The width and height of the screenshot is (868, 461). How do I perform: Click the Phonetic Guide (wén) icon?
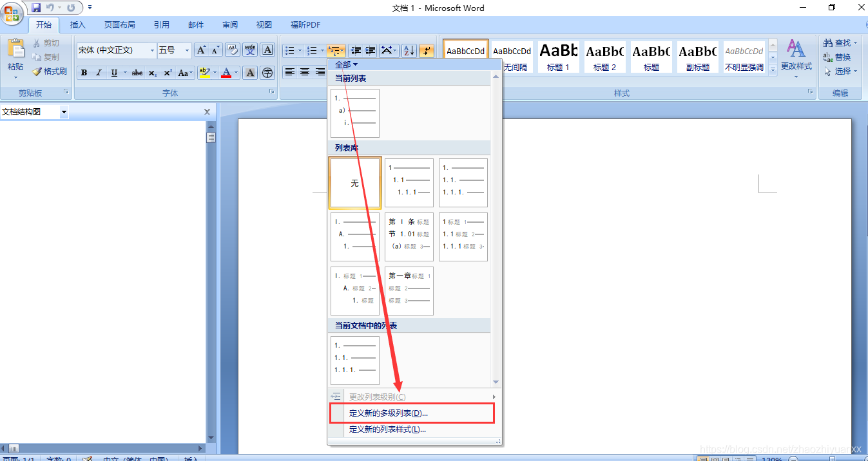tap(250, 50)
